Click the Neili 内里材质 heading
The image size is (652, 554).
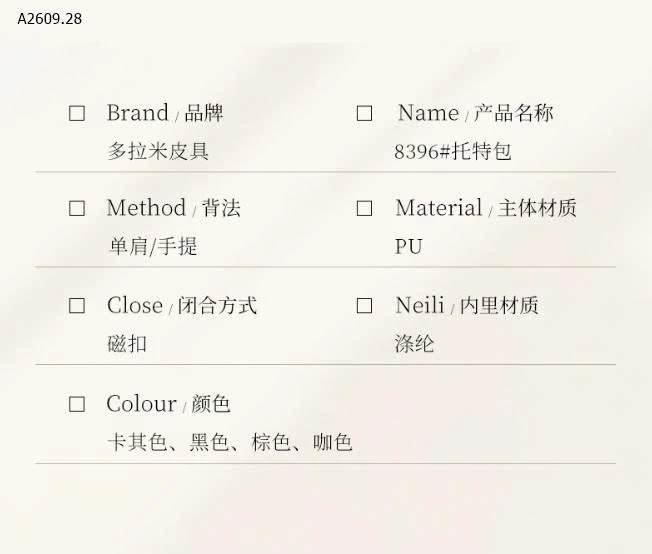tap(466, 306)
